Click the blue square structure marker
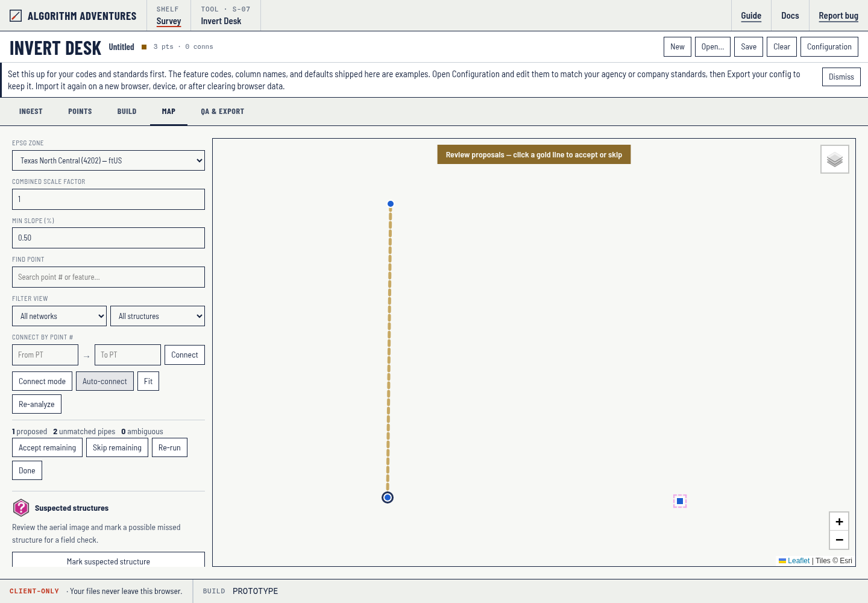 pos(680,501)
